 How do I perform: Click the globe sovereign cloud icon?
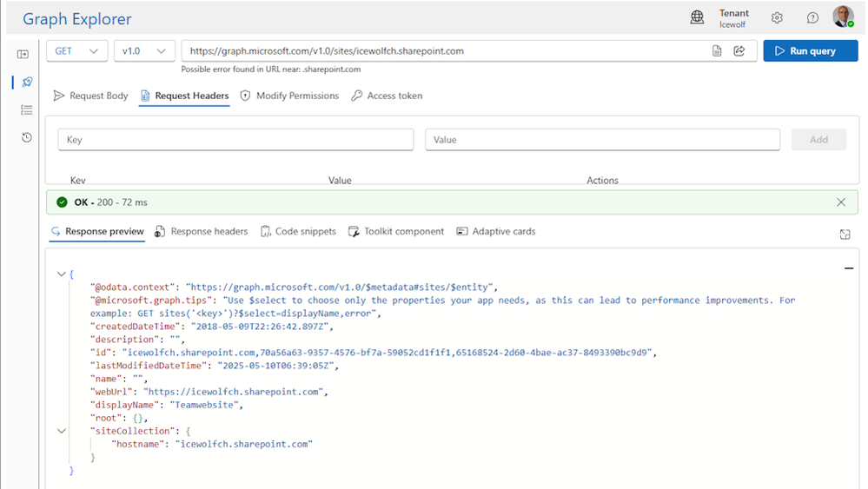pyautogui.click(x=697, y=17)
